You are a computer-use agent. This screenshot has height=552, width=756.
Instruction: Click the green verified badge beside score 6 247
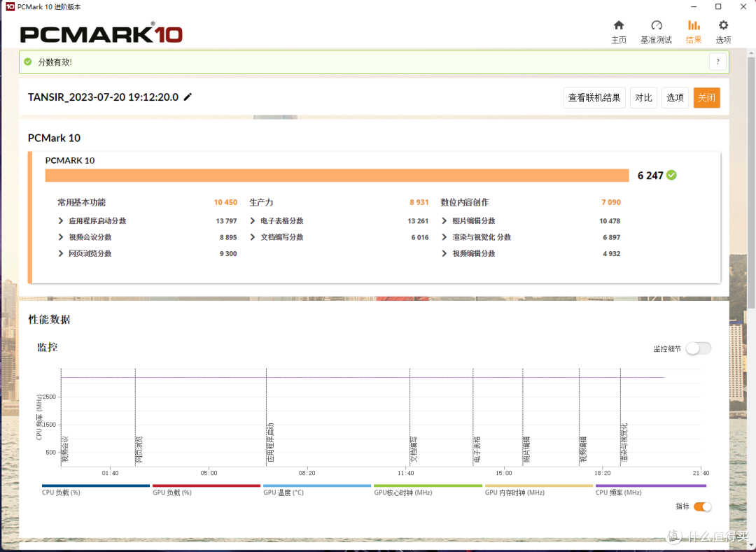coord(673,176)
